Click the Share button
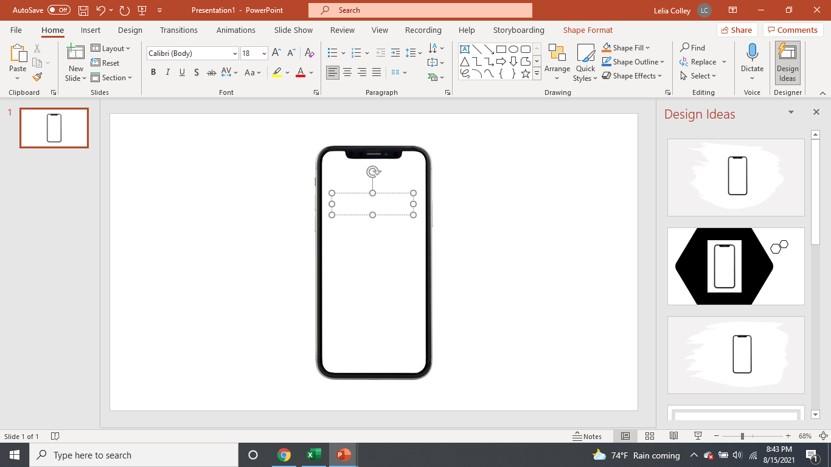831x467 pixels. [x=736, y=30]
